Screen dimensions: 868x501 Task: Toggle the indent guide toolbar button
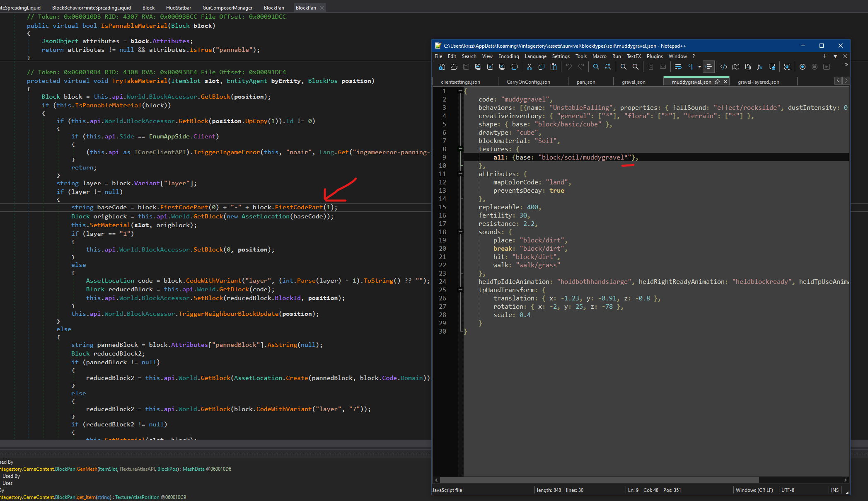[708, 67]
